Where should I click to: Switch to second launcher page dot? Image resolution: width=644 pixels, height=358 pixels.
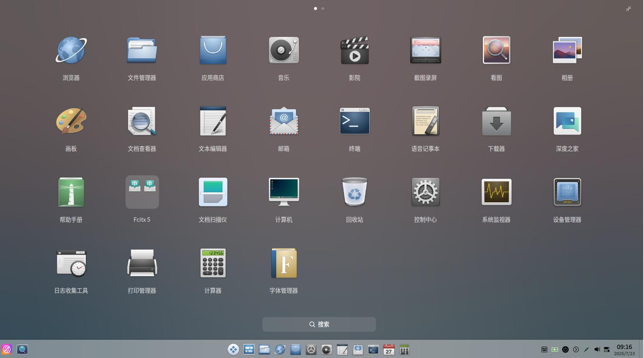tap(323, 9)
